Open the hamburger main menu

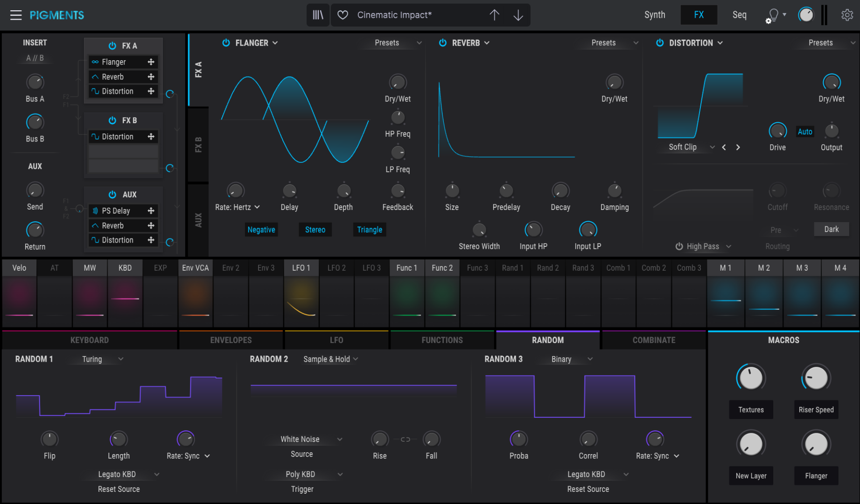16,15
